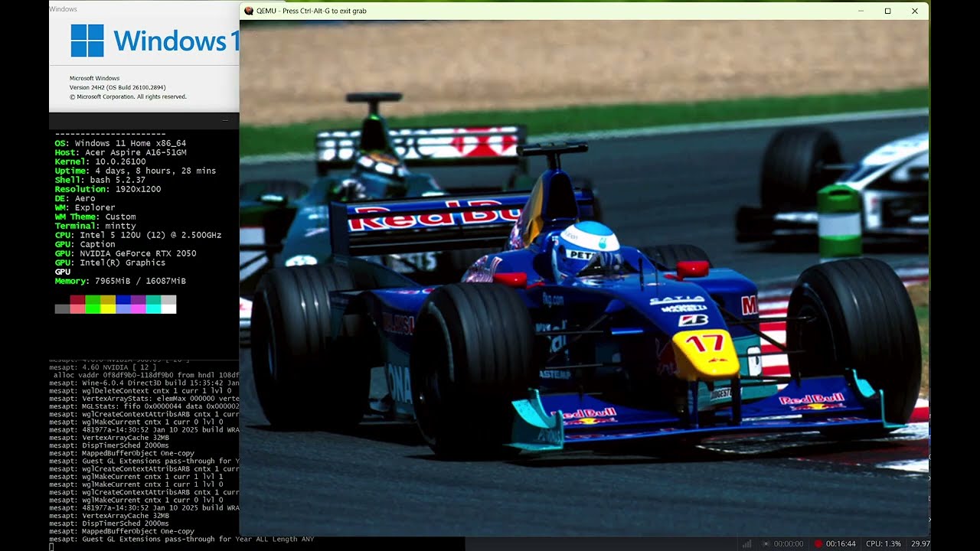Click the GPU: Intel(R) Graphics line

(109, 262)
